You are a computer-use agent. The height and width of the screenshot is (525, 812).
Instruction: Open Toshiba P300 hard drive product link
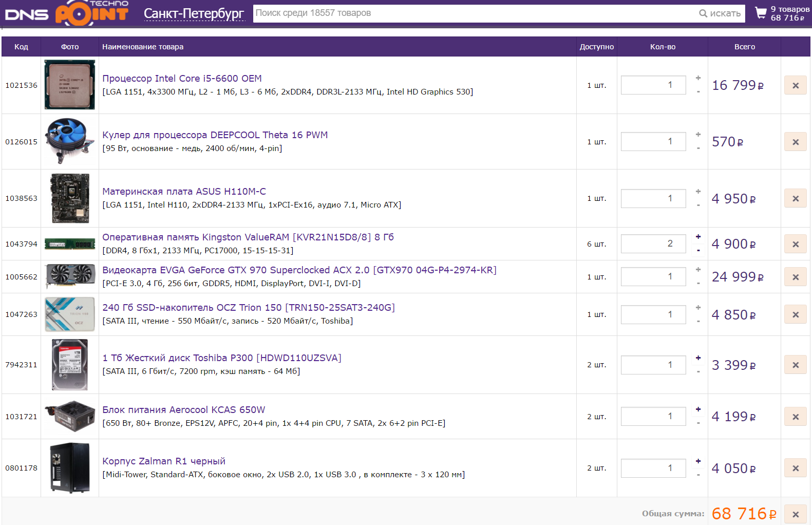222,358
